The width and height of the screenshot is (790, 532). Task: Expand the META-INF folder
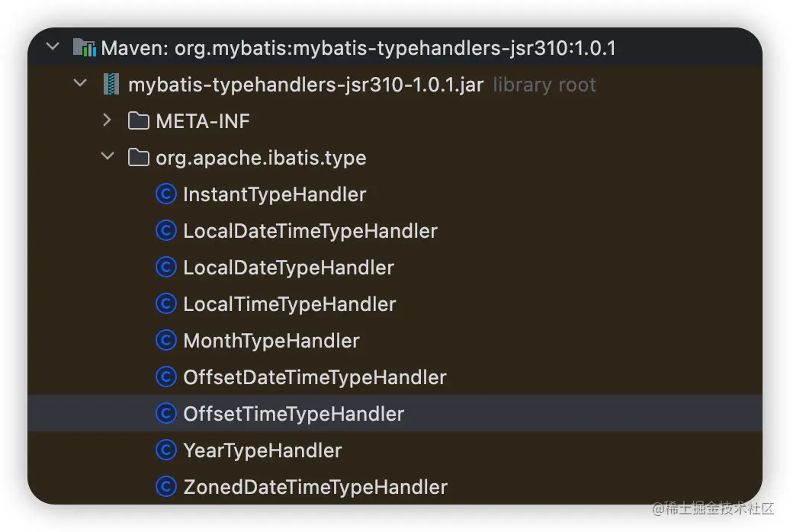[x=107, y=120]
